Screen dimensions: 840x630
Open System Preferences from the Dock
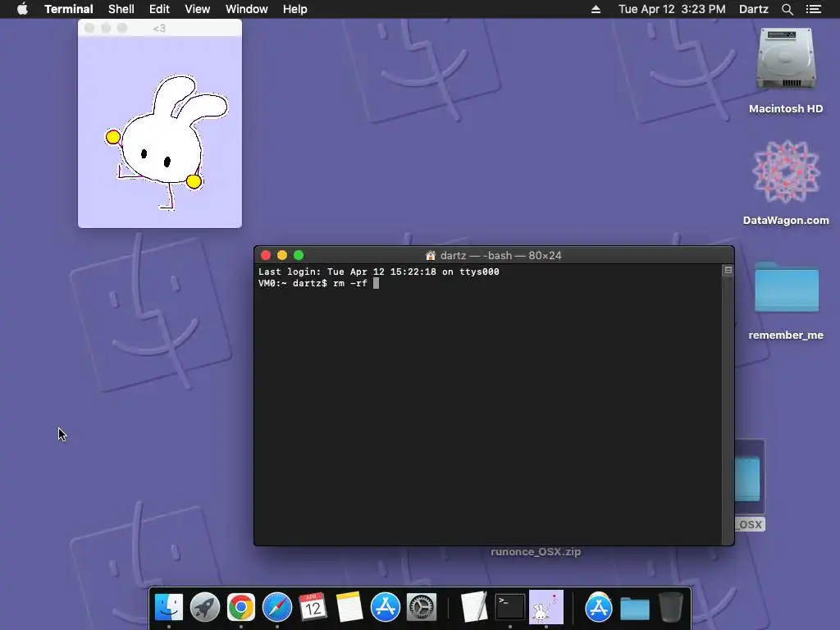point(422,607)
